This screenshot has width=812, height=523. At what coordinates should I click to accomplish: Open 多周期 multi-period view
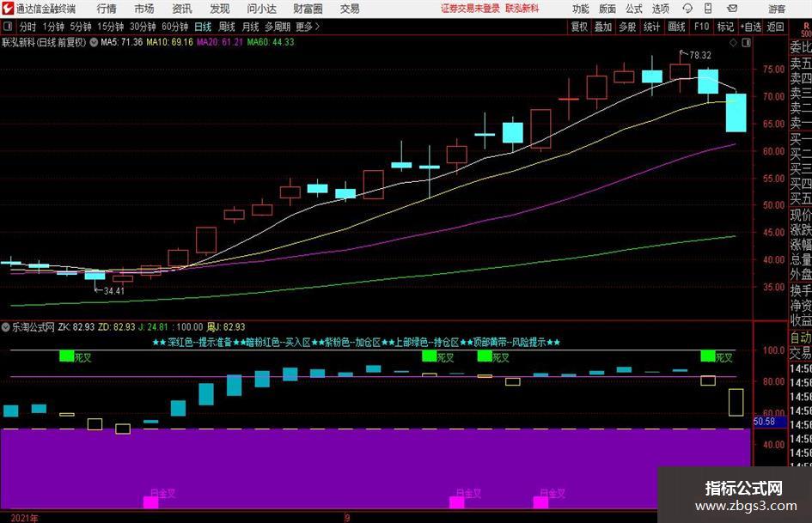coord(278,27)
